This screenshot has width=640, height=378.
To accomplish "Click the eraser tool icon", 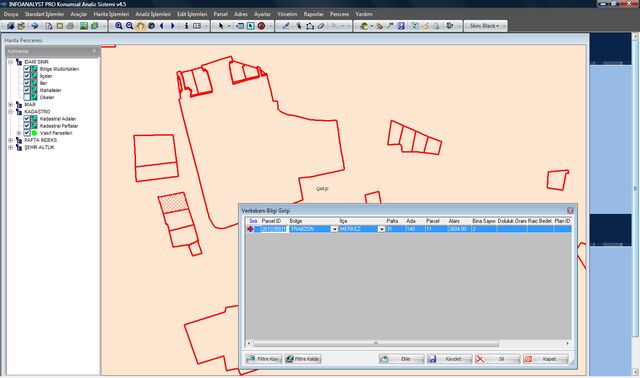I will click(321, 26).
